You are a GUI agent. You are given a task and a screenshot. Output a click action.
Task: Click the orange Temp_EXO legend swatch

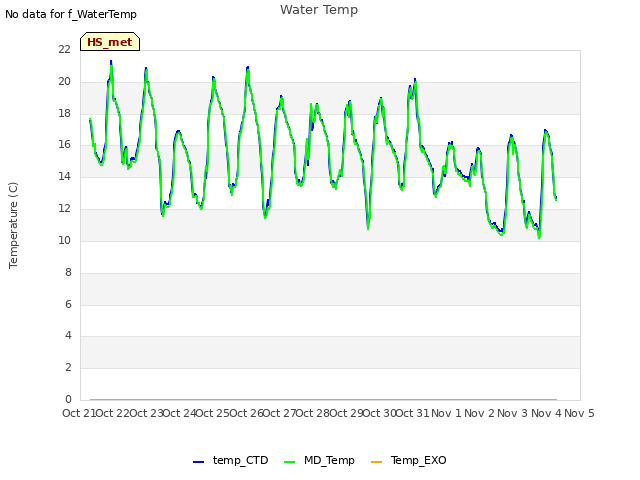[x=376, y=462]
